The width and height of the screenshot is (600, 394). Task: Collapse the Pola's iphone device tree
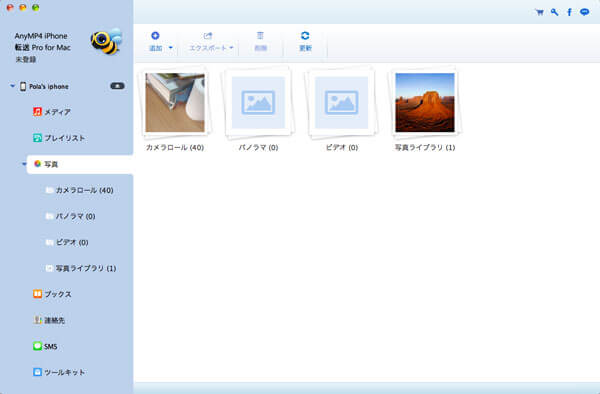click(x=12, y=86)
